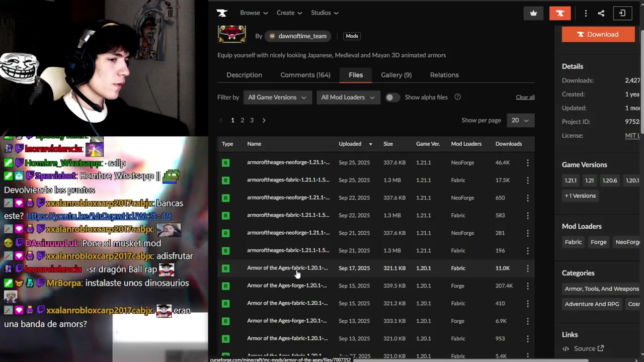The image size is (644, 362).
Task: Go to previous page arrow in pagination
Action: 221,121
